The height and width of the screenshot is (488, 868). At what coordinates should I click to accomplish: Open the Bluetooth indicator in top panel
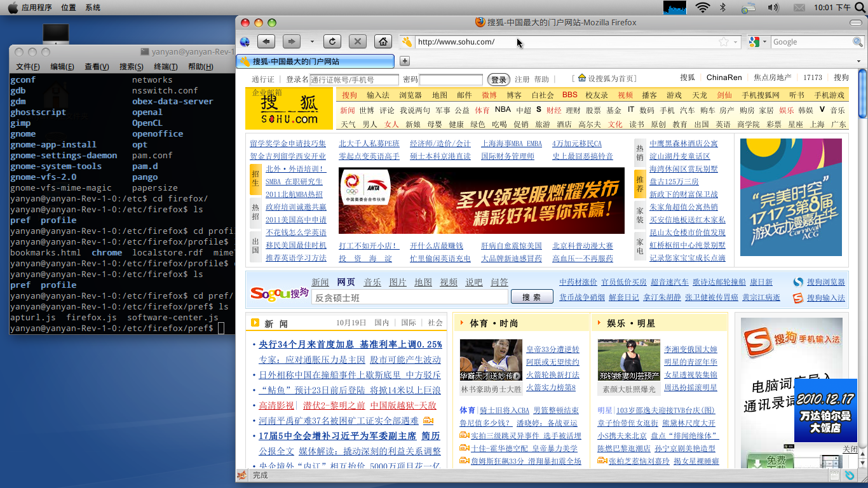[722, 7]
